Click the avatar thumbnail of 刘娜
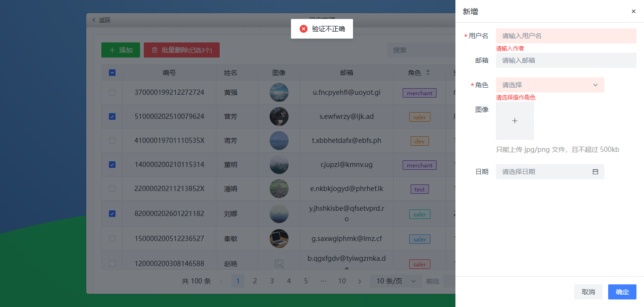 (279, 214)
